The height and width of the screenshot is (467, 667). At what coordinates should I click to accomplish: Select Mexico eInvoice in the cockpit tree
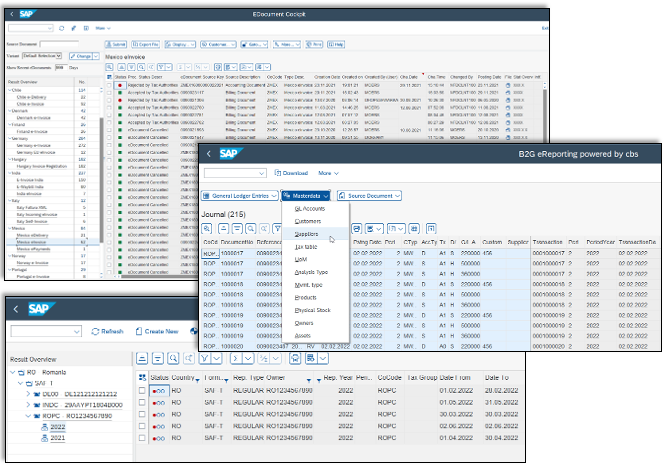click(31, 242)
